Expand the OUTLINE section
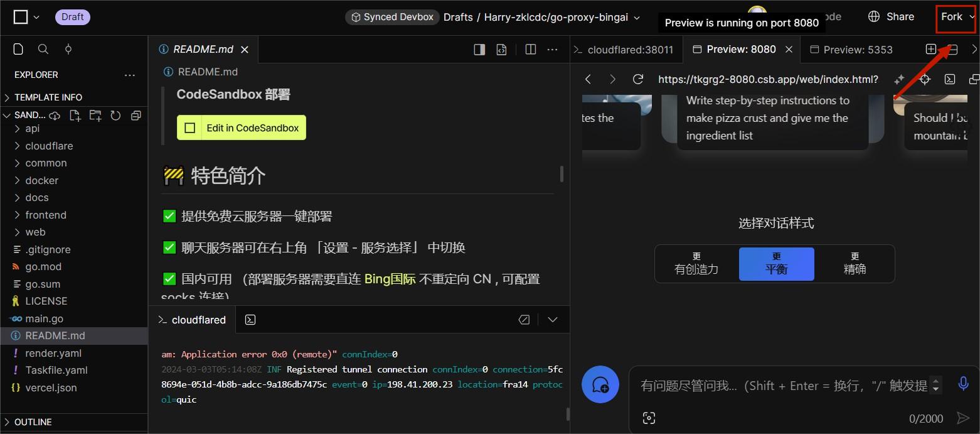 point(74,422)
